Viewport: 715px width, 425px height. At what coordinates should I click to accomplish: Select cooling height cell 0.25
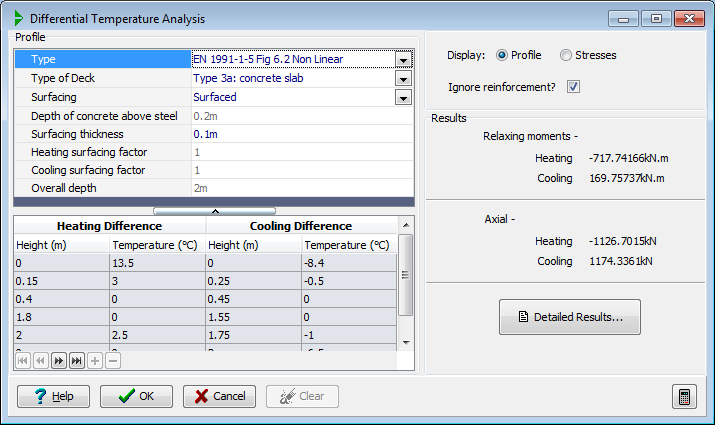254,281
